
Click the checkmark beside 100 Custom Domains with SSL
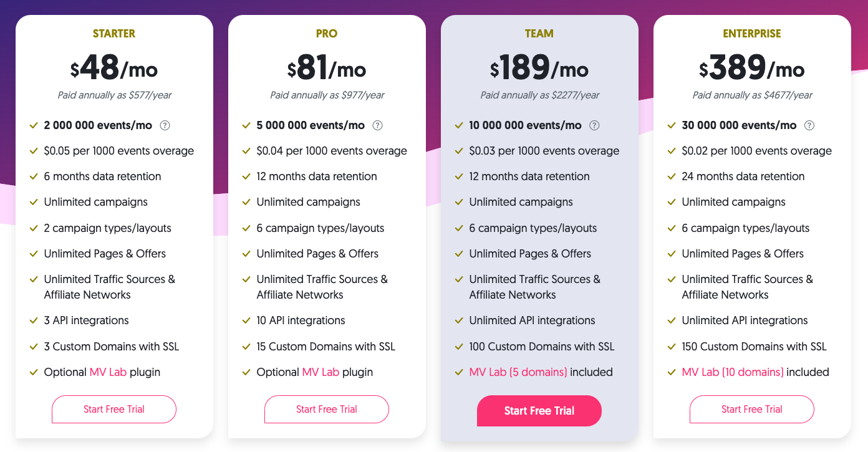point(460,347)
